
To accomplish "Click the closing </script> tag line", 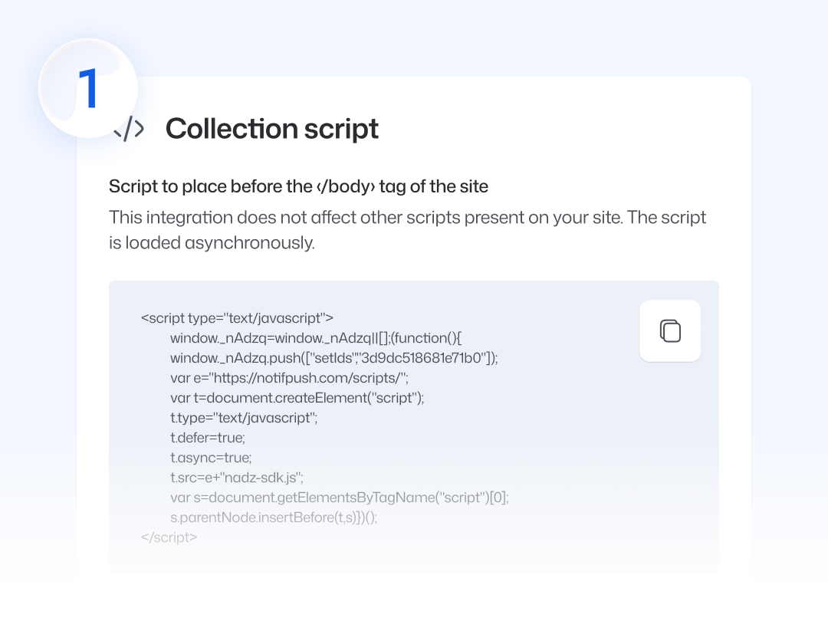I will pos(169,537).
